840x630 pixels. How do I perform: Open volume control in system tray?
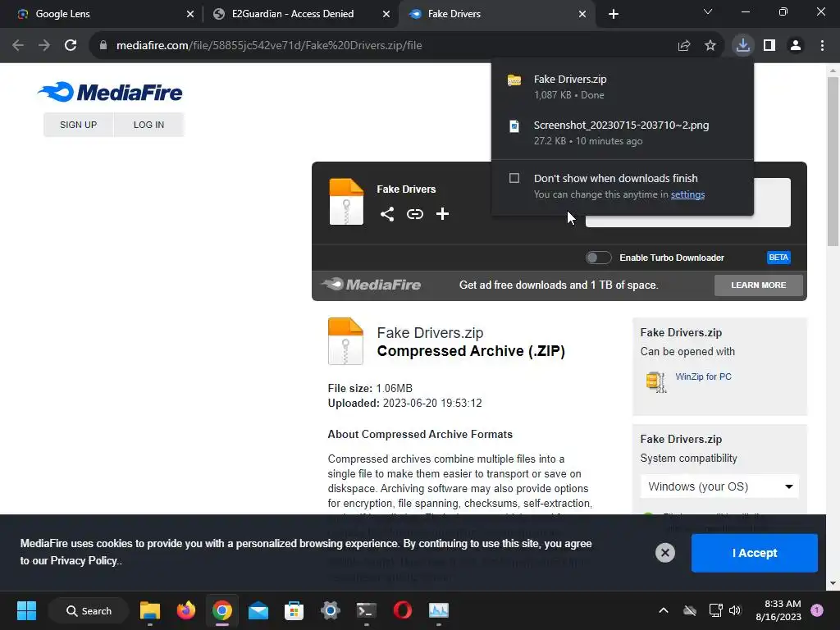[735, 610]
